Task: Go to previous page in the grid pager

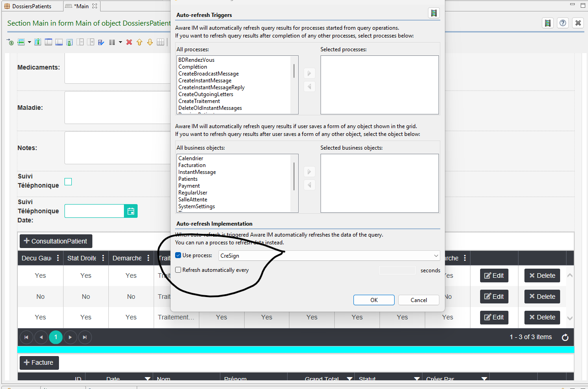Action: [x=41, y=337]
